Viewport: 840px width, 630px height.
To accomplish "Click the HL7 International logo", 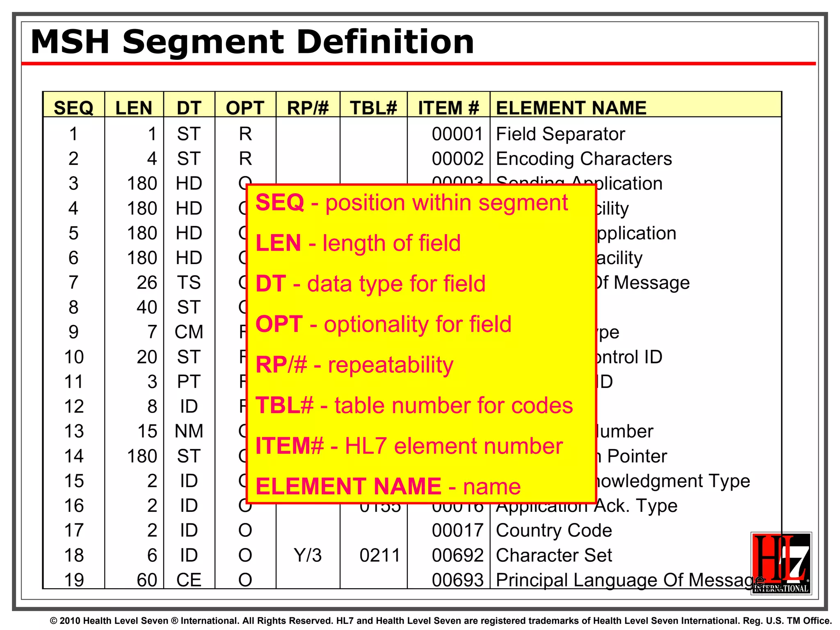I will tap(781, 563).
